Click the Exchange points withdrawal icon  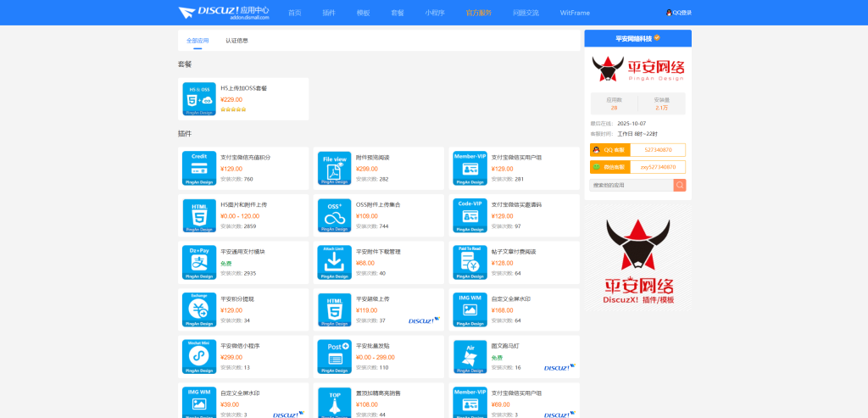(199, 309)
